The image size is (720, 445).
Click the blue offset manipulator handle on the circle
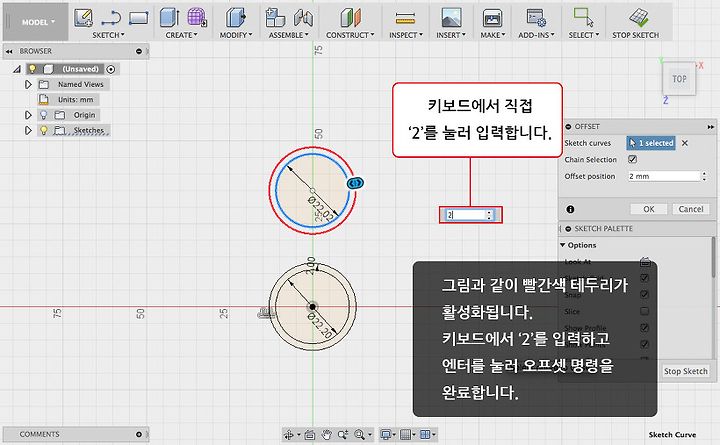pos(356,183)
